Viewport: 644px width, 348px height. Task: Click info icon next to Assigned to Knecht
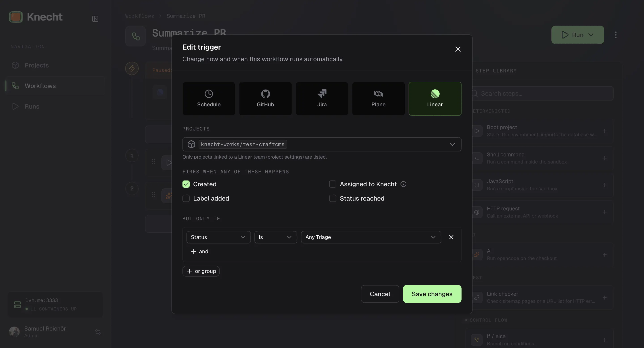[403, 184]
